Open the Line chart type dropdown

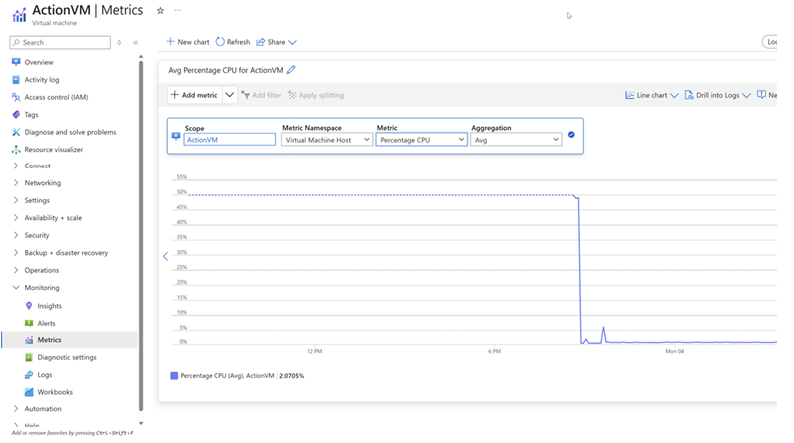tap(651, 95)
